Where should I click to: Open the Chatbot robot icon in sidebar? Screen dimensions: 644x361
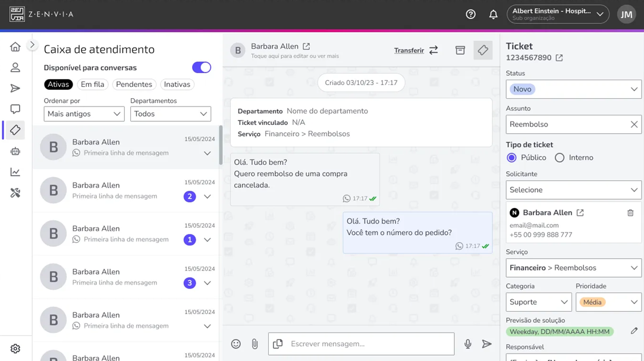pyautogui.click(x=15, y=151)
